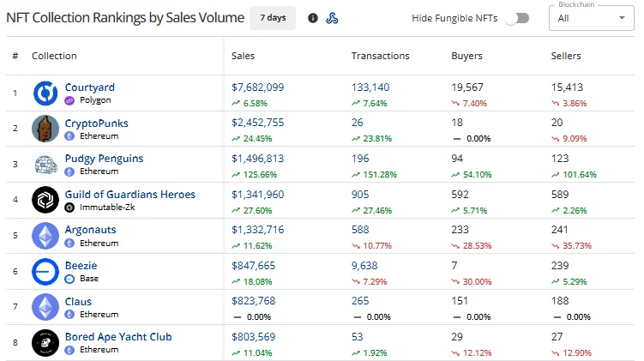
Task: Click the Bored Ape Yacht Club logo
Action: tap(45, 343)
